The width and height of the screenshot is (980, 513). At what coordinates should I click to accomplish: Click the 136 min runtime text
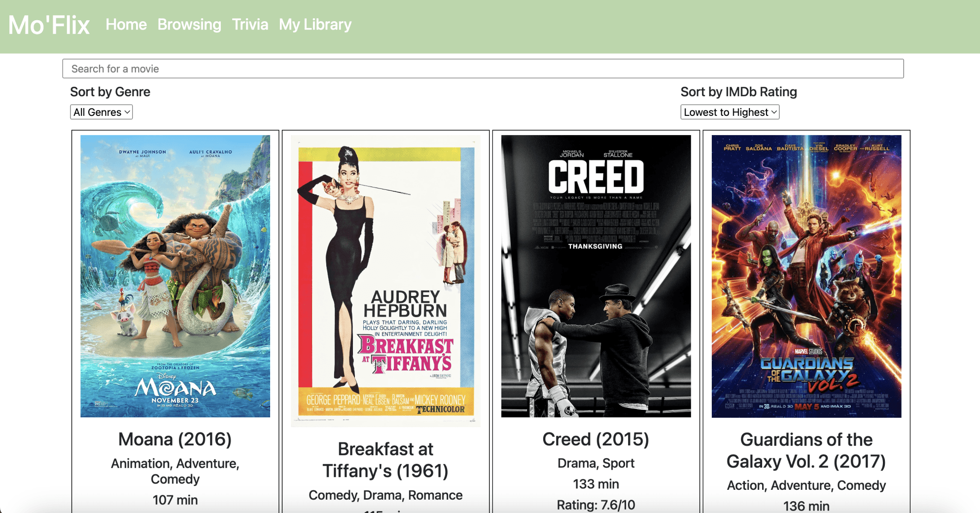806,506
